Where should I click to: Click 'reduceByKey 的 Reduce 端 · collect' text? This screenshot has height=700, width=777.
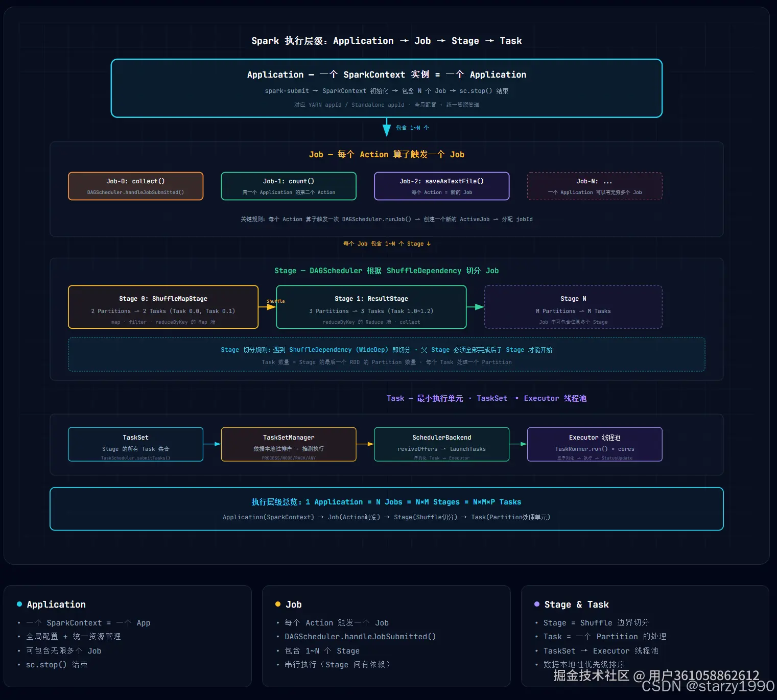pos(371,322)
